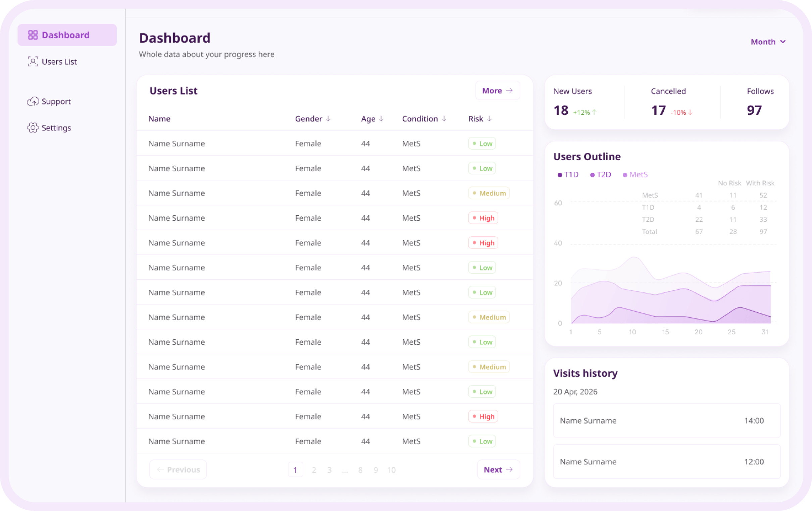Open Dashboard in the sidebar menu
The height and width of the screenshot is (511, 812).
pyautogui.click(x=67, y=35)
